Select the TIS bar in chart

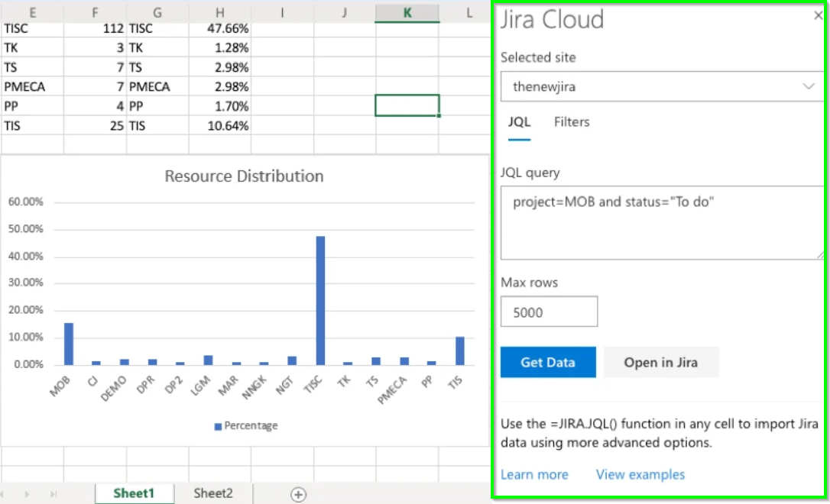point(460,351)
